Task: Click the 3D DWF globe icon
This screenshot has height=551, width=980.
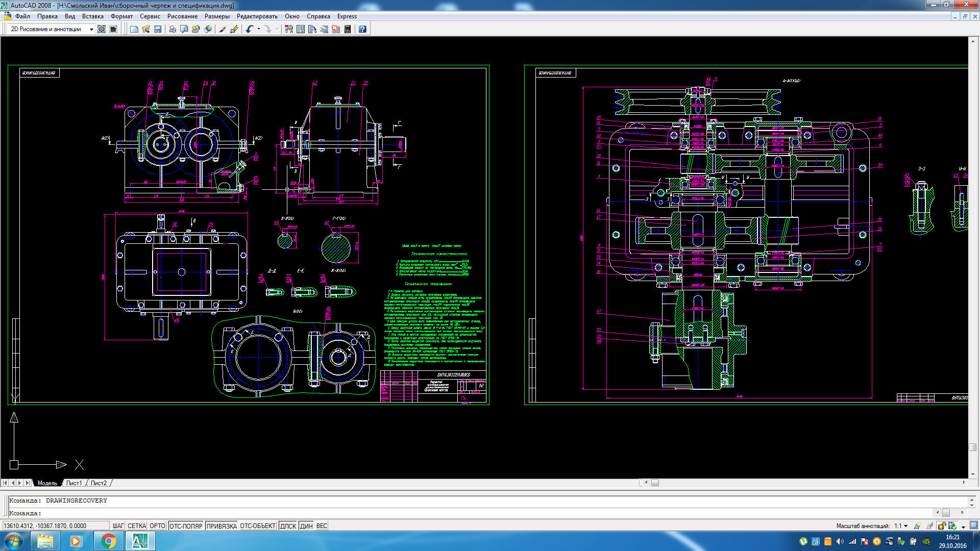Action: (208, 29)
